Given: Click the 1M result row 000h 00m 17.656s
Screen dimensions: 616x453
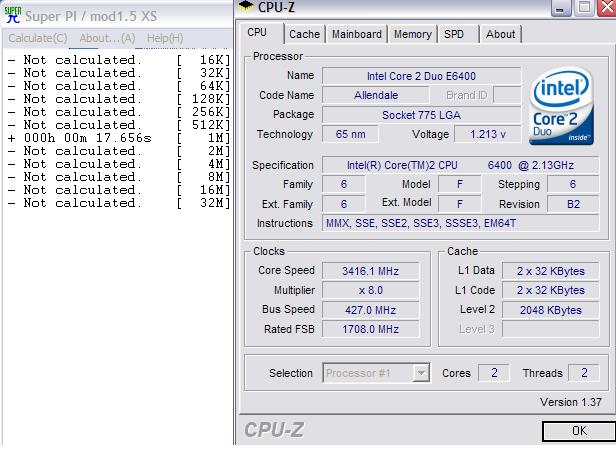Looking at the screenshot, I should tap(118, 138).
